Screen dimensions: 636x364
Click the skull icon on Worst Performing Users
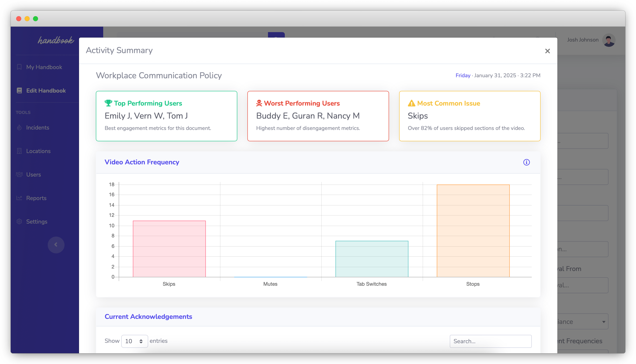(259, 103)
